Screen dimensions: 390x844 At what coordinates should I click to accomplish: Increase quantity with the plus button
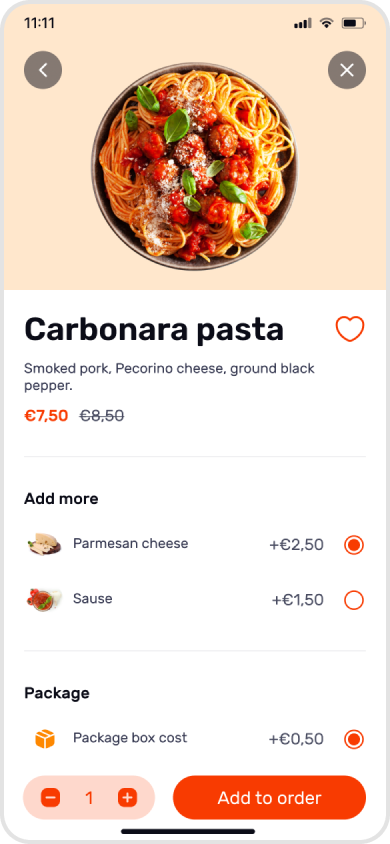point(127,798)
